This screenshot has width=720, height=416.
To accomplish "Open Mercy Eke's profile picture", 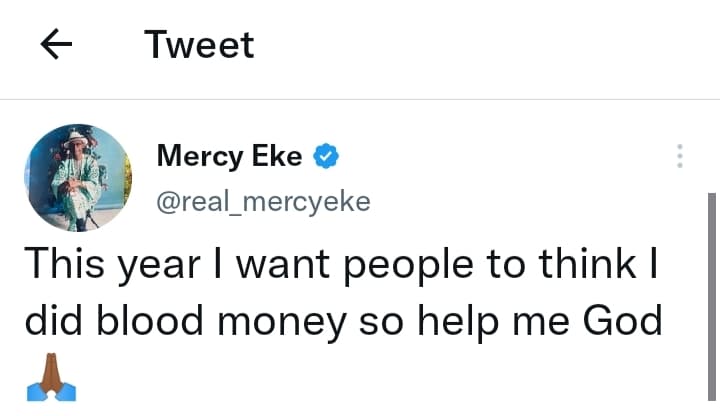I will click(79, 177).
